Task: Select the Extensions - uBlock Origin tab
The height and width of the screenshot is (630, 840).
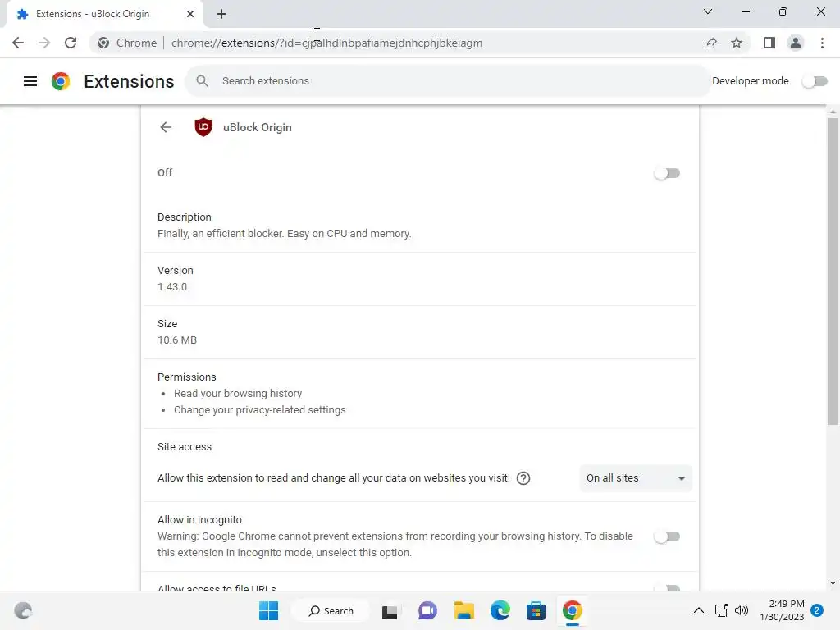Action: [104, 14]
